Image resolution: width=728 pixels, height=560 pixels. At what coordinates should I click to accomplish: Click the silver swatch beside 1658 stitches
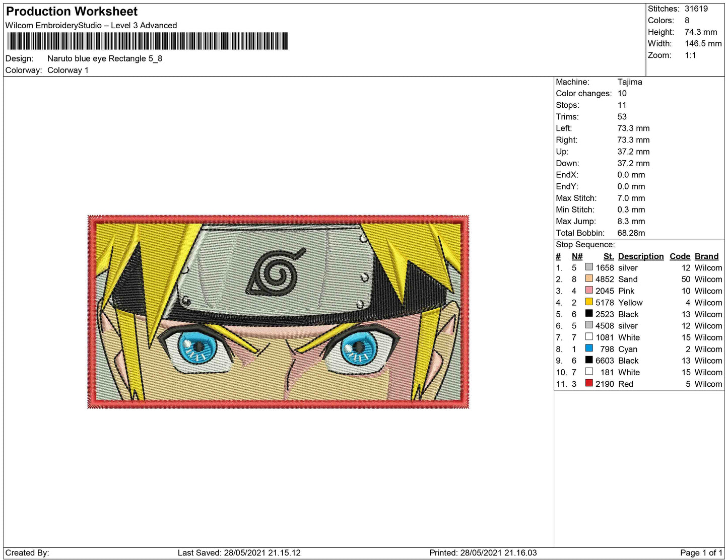point(589,267)
